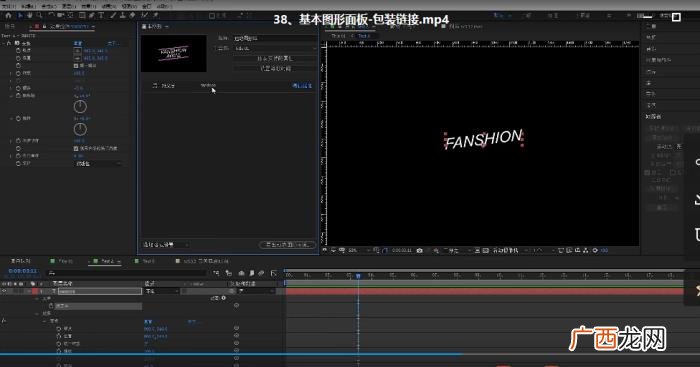This screenshot has height=367, width=700.
Task: Select the Puppet Pin tool
Action: tap(155, 16)
